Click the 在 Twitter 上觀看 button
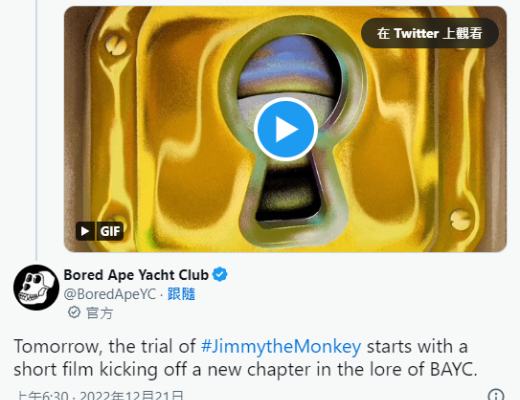Screen dimensions: 520x400 (x=429, y=33)
